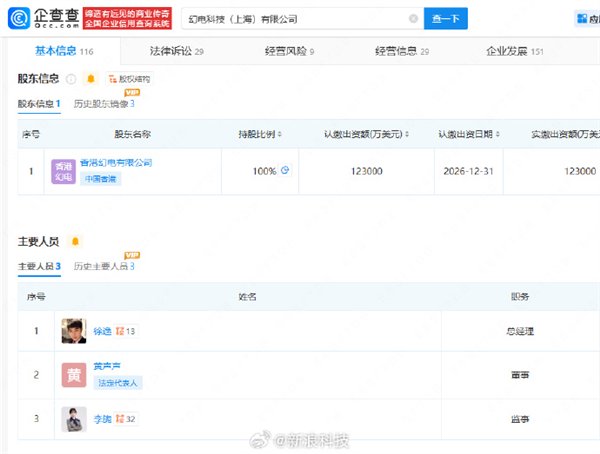The image size is (600, 454).
Task: Click the 法定代表人 tag under 黄声声
Action: pos(118,383)
